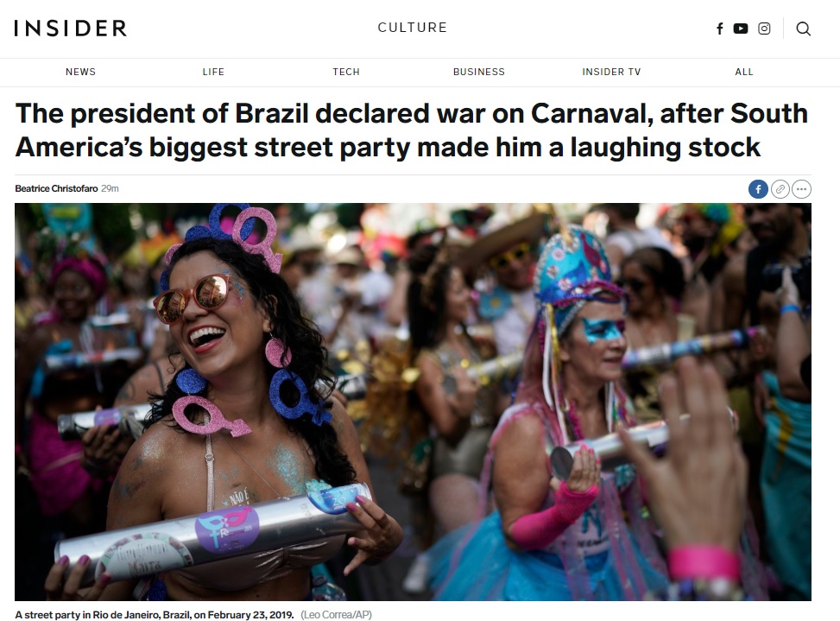Open Insider's YouTube channel icon
Image resolution: width=840 pixels, height=621 pixels.
(x=741, y=29)
